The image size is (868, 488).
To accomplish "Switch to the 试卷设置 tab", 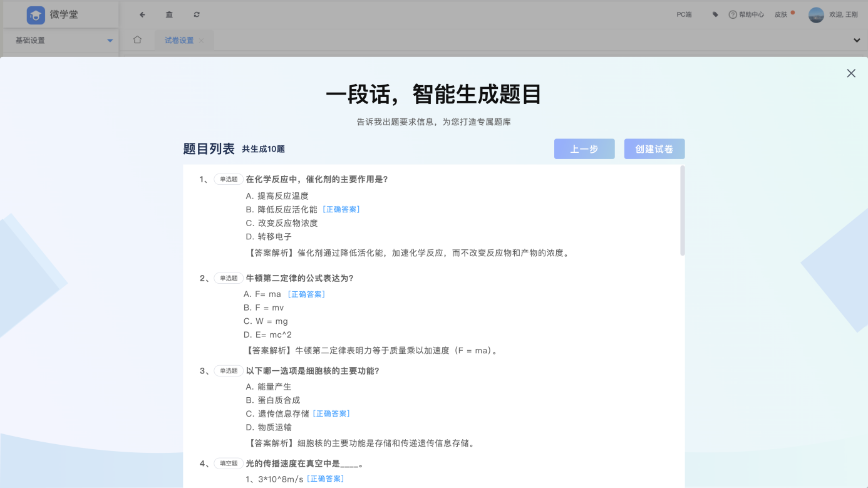I will [x=179, y=41].
